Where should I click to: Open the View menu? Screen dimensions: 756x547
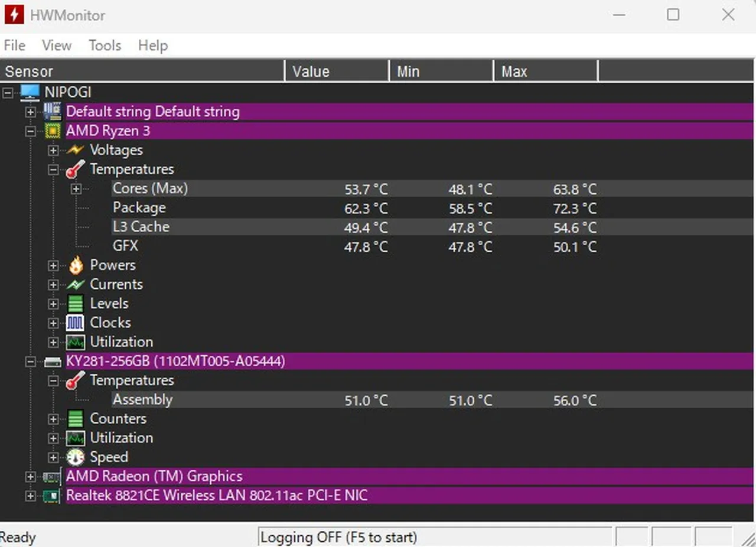click(x=57, y=45)
